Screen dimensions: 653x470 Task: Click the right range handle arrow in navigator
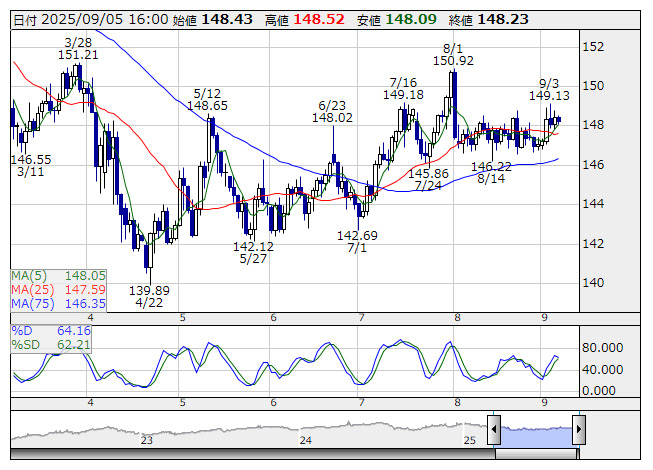[x=578, y=429]
